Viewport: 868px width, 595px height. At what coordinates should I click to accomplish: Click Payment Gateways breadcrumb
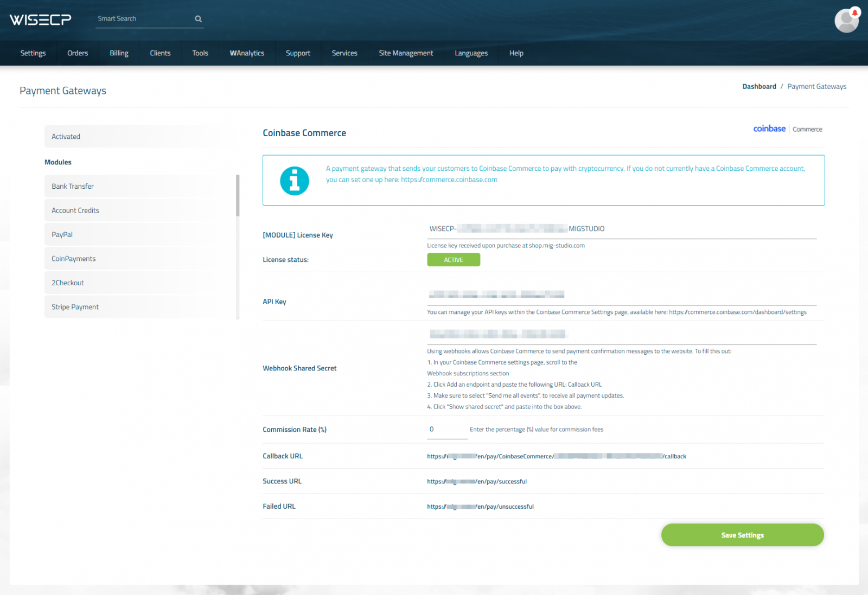(816, 86)
